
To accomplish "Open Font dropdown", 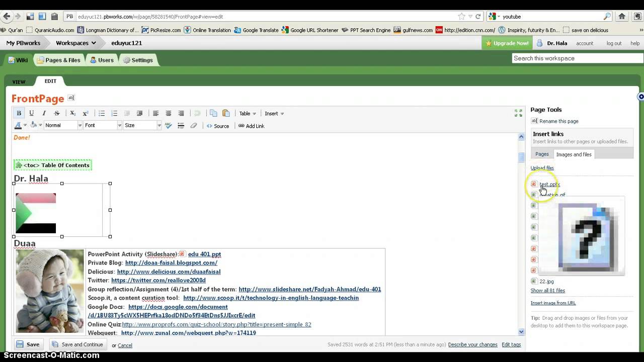I will coord(103,126).
